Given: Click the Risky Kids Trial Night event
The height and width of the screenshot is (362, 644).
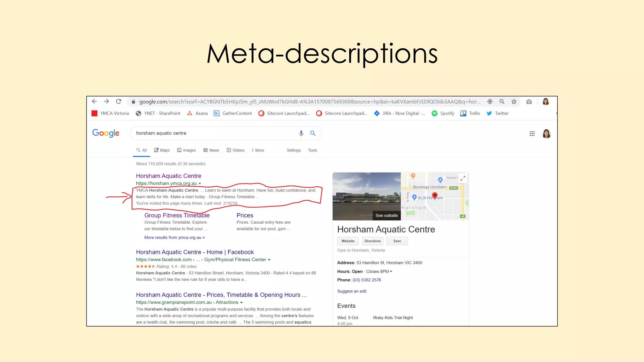Looking at the screenshot, I should click(x=393, y=318).
